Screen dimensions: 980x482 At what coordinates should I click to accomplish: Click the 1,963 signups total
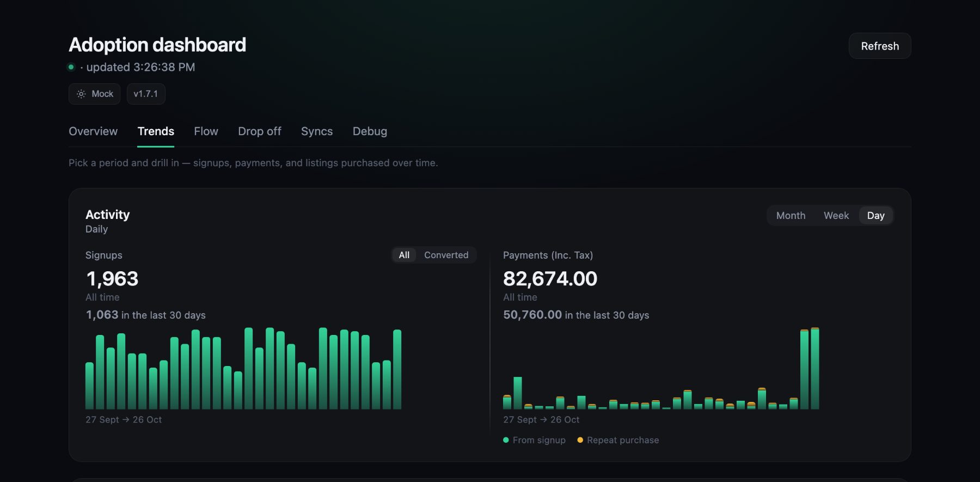click(x=112, y=279)
